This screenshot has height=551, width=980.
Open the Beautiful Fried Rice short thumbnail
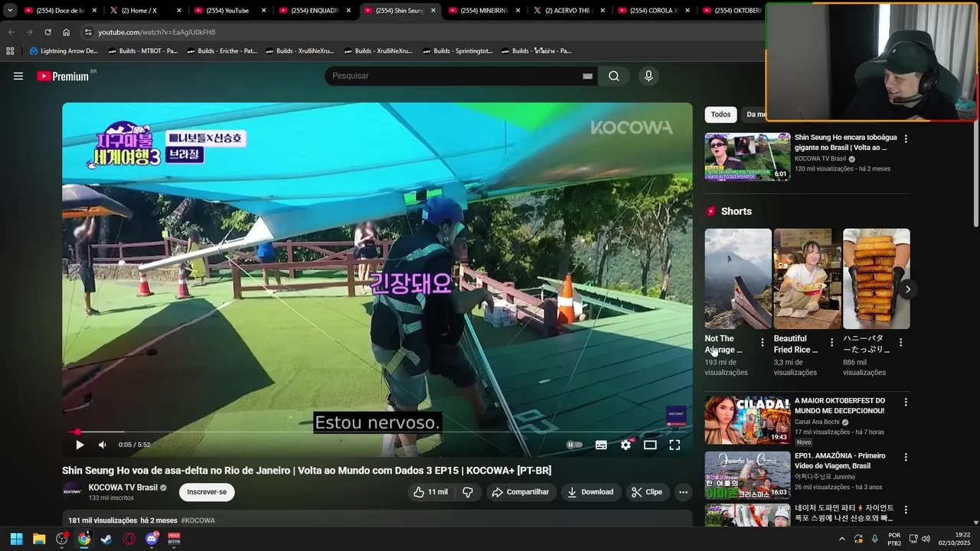pyautogui.click(x=807, y=279)
